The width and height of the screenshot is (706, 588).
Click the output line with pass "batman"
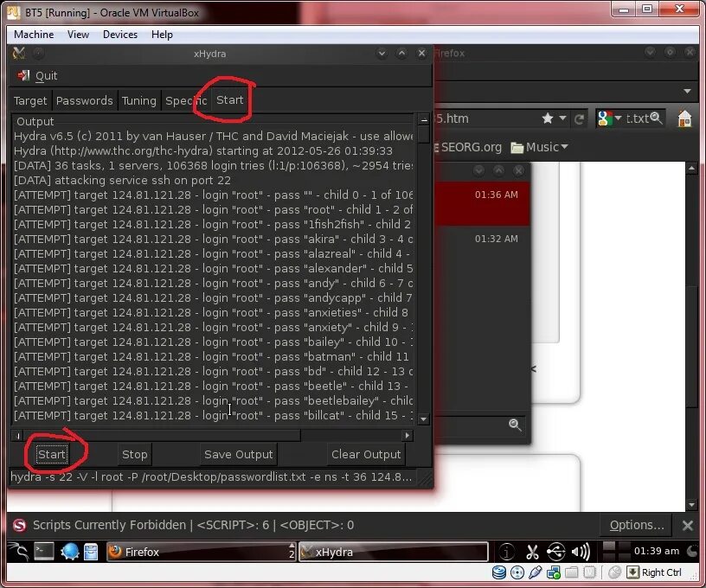point(213,357)
